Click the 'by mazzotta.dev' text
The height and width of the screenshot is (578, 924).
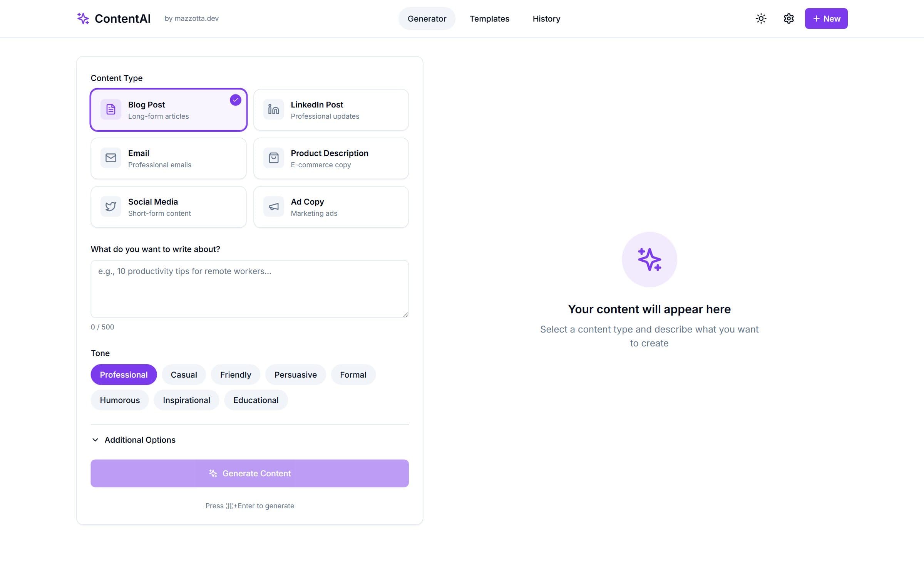pyautogui.click(x=192, y=18)
